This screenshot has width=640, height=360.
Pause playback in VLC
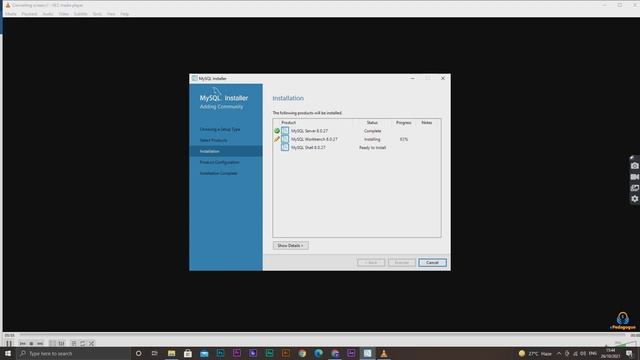(9, 344)
